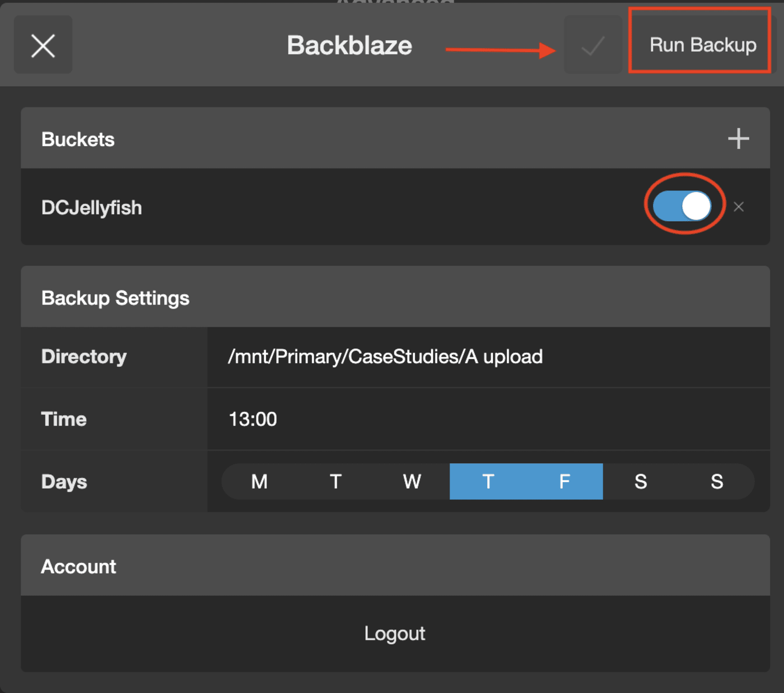
Task: Click the Buckets section header
Action: tap(78, 138)
